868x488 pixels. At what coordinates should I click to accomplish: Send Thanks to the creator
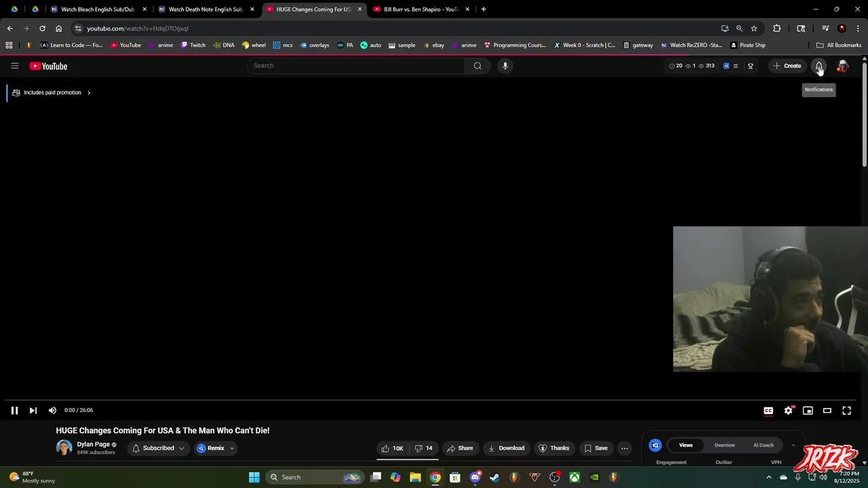click(553, 448)
